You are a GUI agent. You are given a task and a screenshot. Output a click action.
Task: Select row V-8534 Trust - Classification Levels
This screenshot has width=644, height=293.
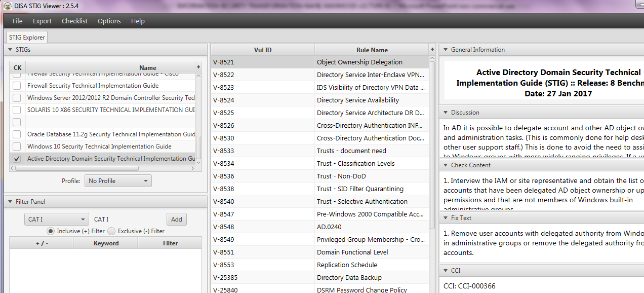(320, 163)
